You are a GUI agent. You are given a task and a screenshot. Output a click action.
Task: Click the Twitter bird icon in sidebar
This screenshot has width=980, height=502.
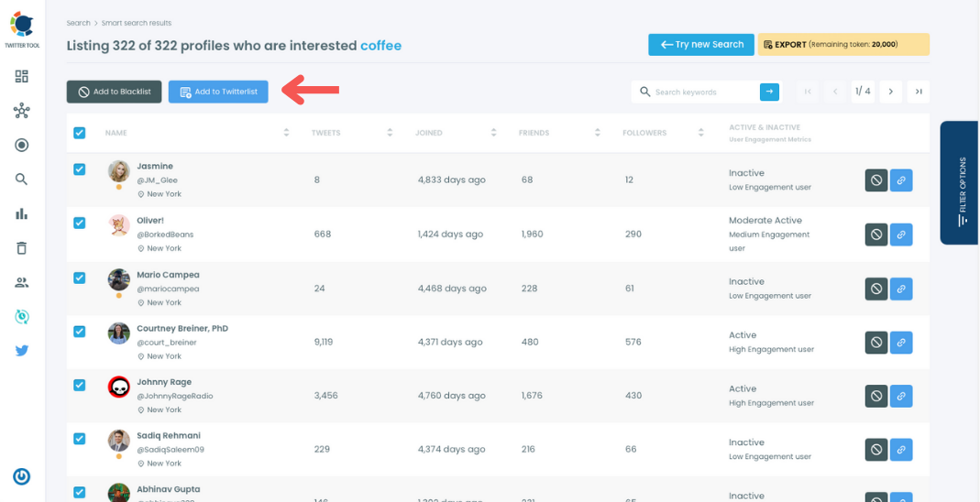(22, 351)
